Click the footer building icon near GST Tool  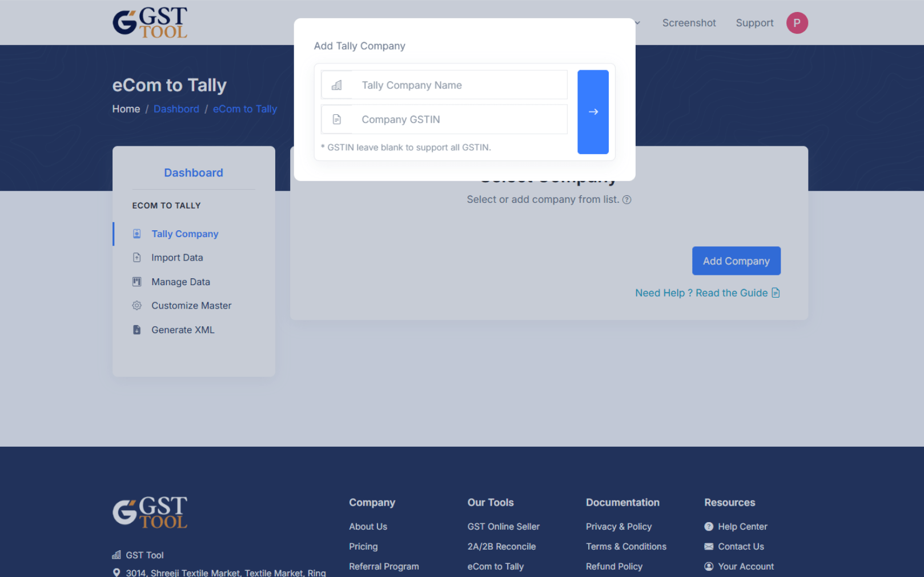[x=116, y=555]
